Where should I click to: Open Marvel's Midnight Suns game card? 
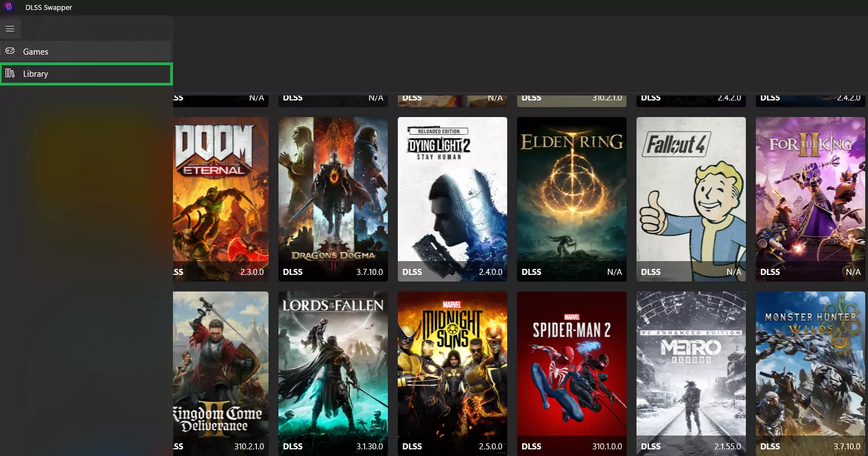click(x=453, y=374)
